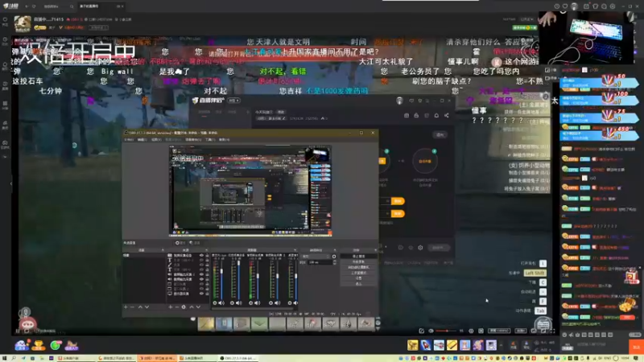This screenshot has height=362, width=644.
Task: Click the treasure chest icon in chat panel
Action: (627, 305)
